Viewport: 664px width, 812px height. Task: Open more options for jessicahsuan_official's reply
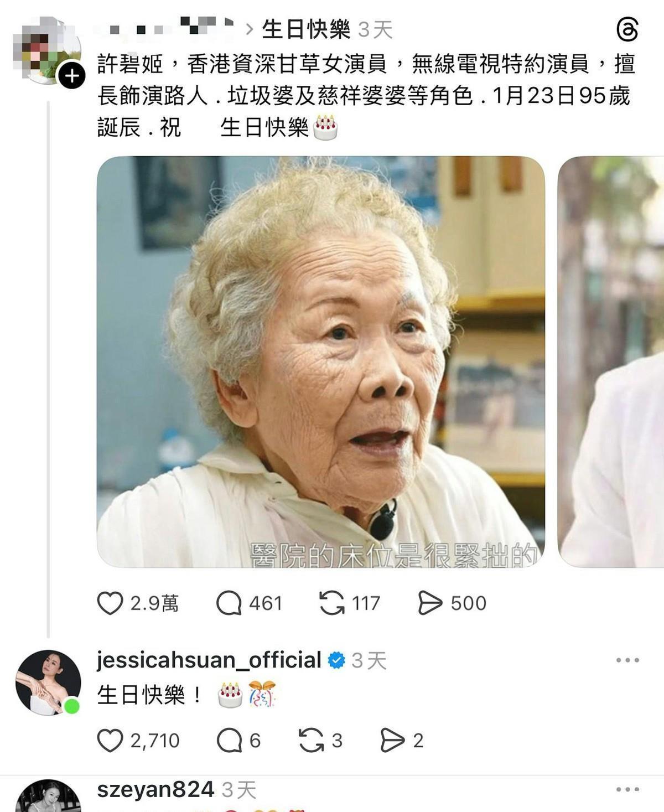[x=627, y=660]
